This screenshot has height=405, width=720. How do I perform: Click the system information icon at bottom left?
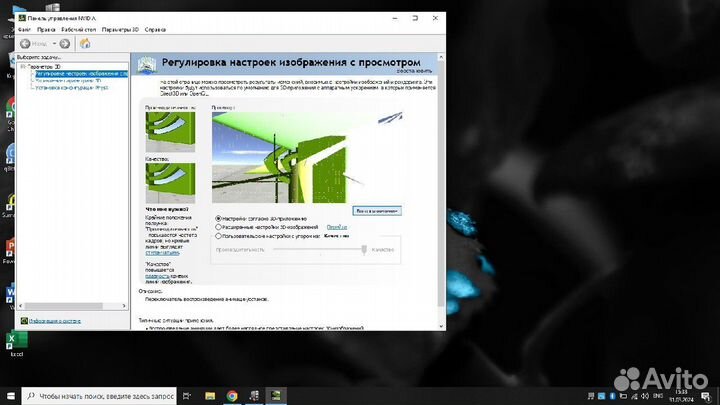tap(24, 321)
